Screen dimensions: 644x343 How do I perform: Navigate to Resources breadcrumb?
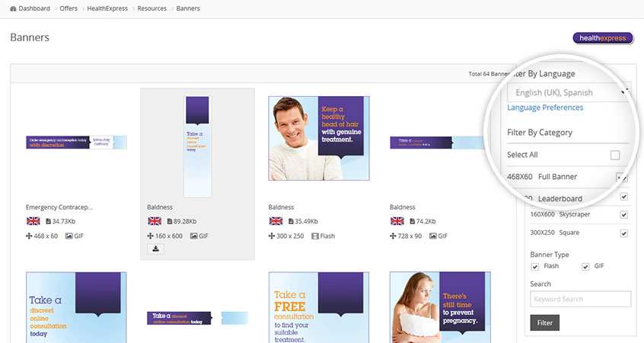152,8
